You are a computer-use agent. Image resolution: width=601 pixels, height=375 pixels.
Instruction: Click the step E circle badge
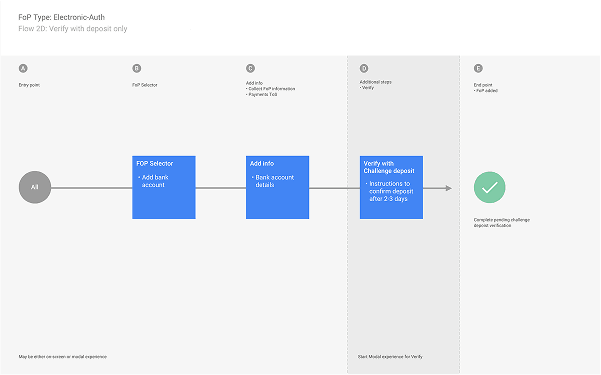click(478, 68)
